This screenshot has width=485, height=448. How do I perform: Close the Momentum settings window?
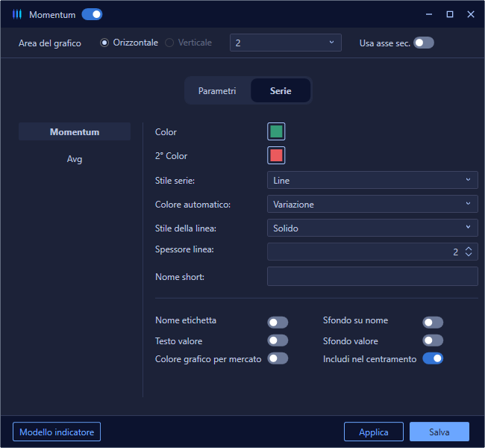click(x=471, y=14)
